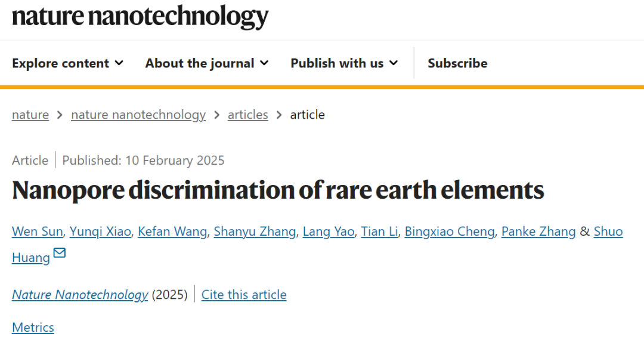Navigate to the articles breadcrumb

tap(247, 115)
